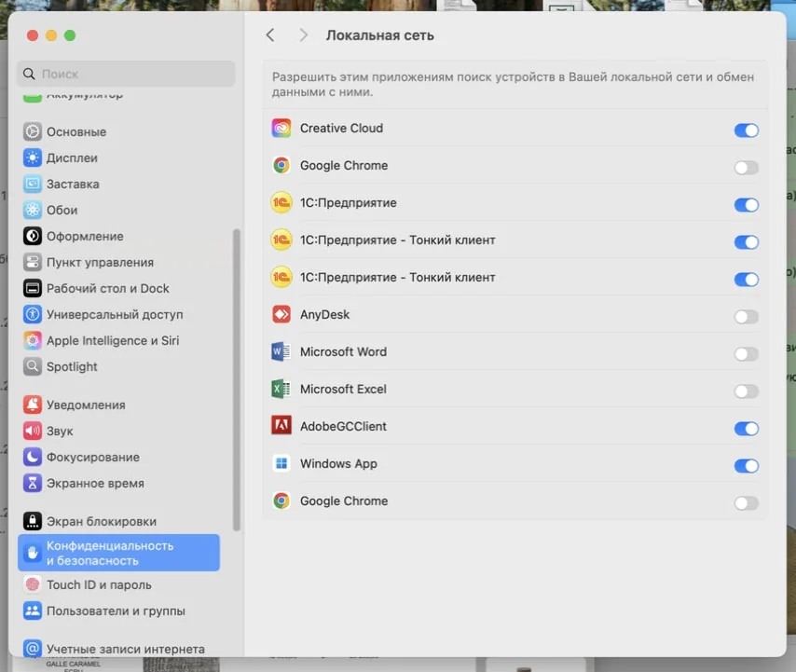
Task: Click the Уведомления bell icon
Action: [x=33, y=405]
